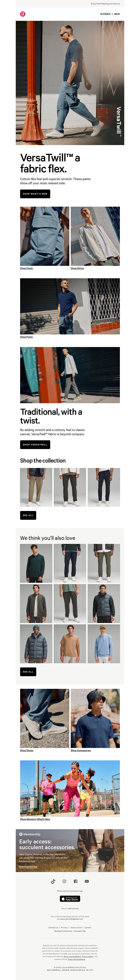Screen dimensions: 140x980
Task: Click the Unsubscribe footer link
Action: [x=80, y=931]
